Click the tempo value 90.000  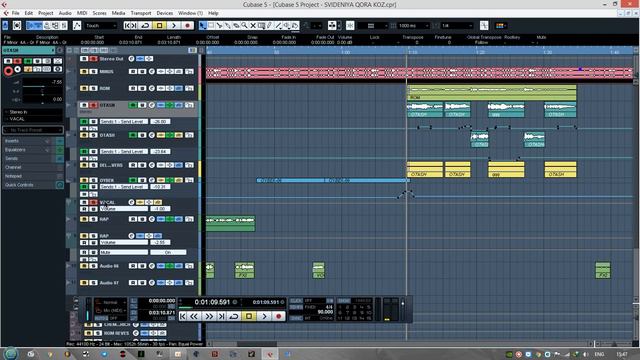pyautogui.click(x=325, y=312)
